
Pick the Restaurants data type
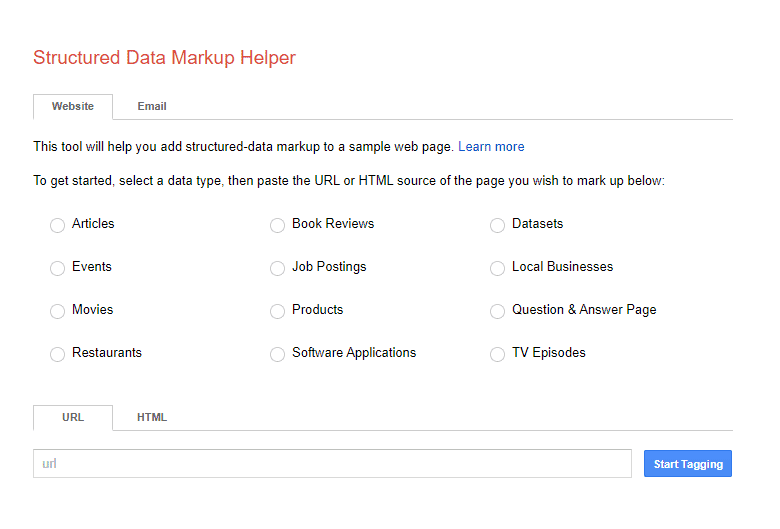coord(57,354)
